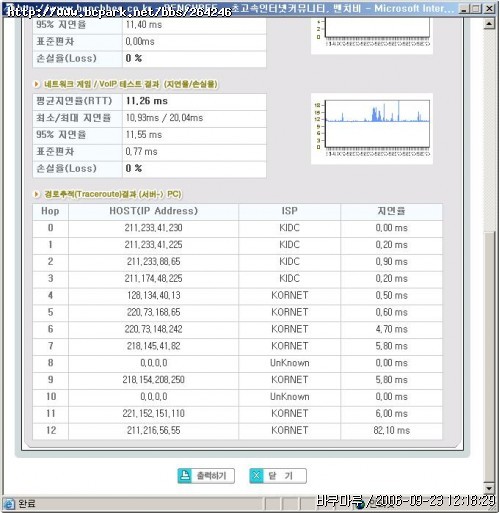Image resolution: width=500 pixels, height=513 pixels.
Task: Click the min/max value 10.93ms / 20.04ms
Action: pos(164,118)
